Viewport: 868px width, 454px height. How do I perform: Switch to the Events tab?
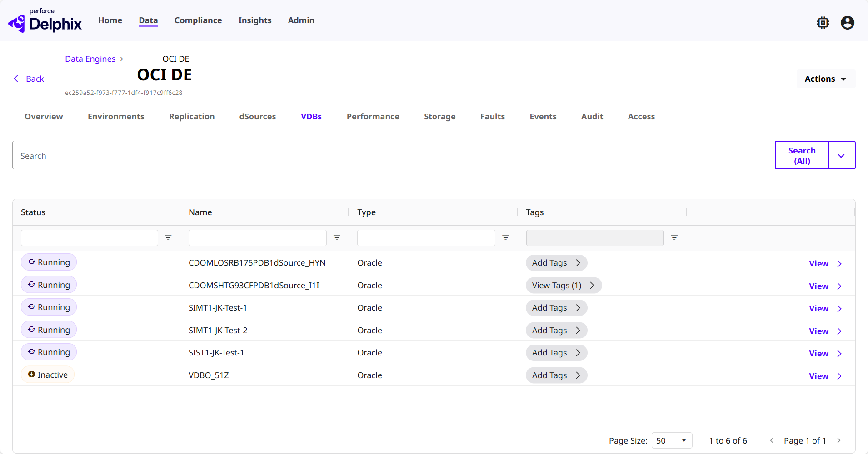[x=543, y=117]
